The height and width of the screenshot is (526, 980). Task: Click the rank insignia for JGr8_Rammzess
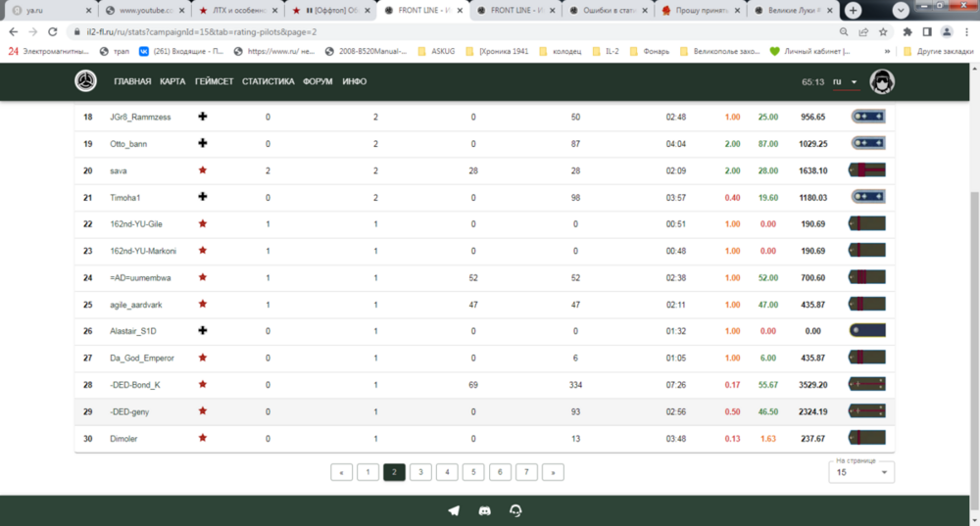867,117
